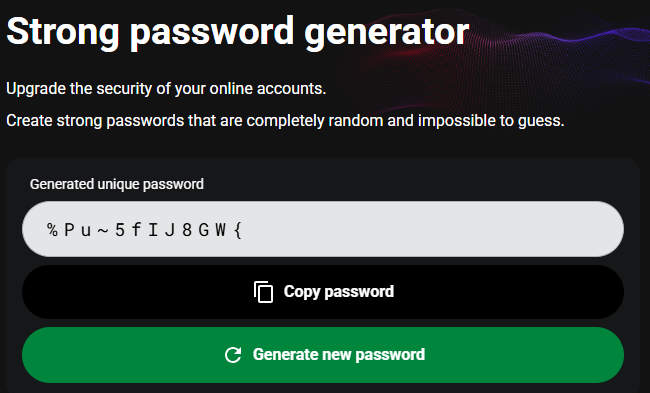Screen dimensions: 650x393
Task: Click the Generated unique password label
Action: pyautogui.click(x=116, y=184)
